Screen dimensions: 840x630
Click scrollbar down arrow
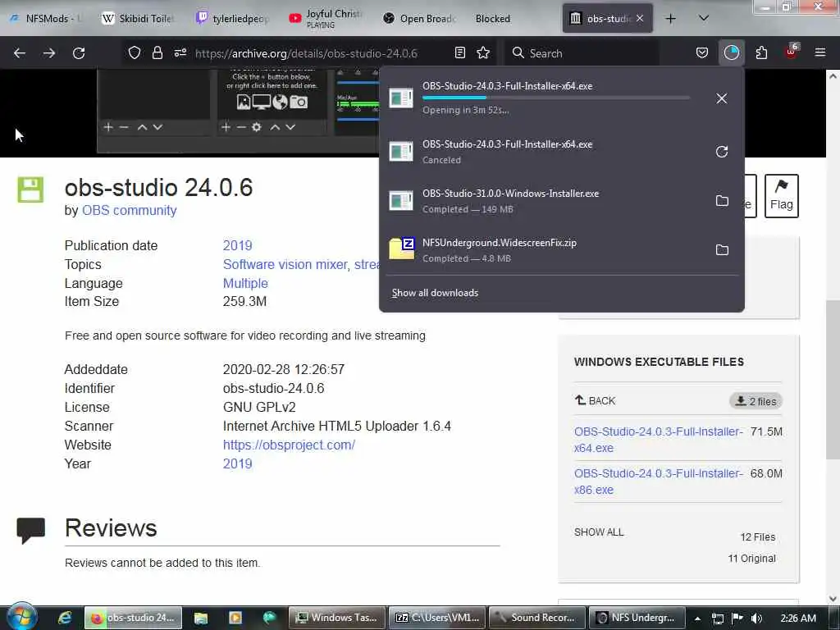pos(833,598)
